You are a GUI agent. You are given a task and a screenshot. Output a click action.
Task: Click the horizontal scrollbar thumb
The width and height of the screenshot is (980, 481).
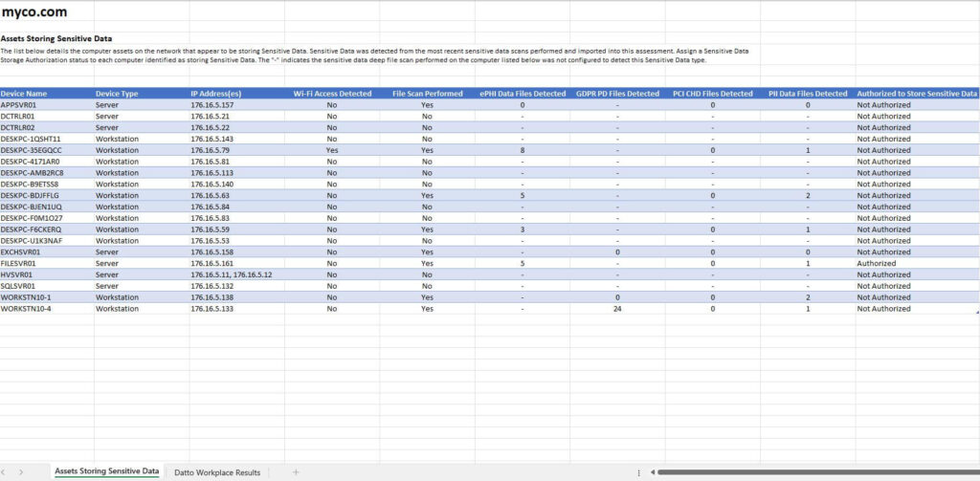813,472
